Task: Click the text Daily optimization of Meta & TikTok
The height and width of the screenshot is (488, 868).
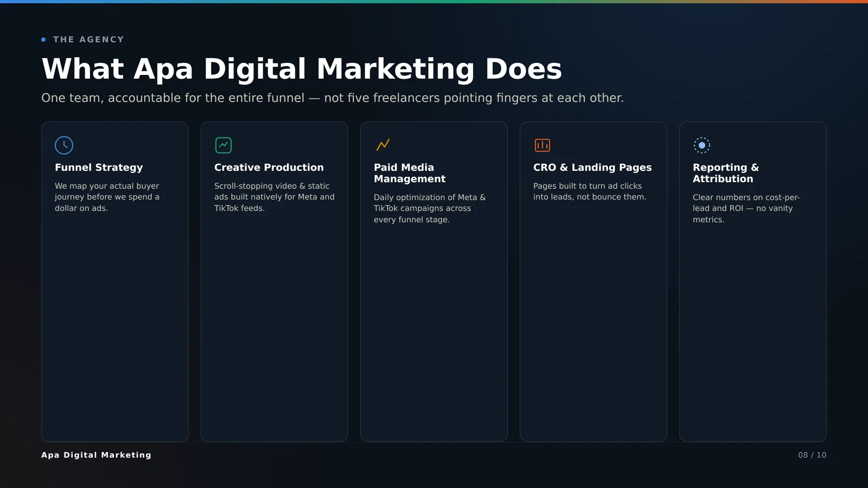Action: tap(430, 208)
